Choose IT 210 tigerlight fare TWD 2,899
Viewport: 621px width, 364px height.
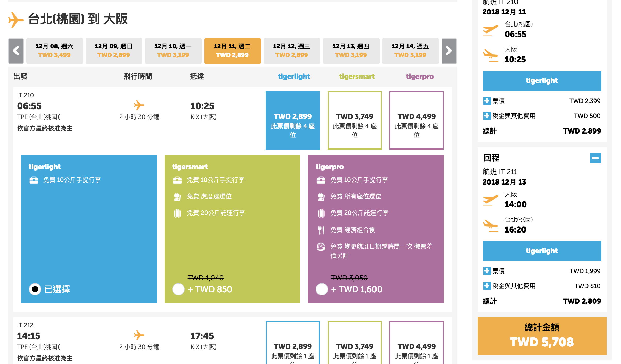[x=293, y=120]
